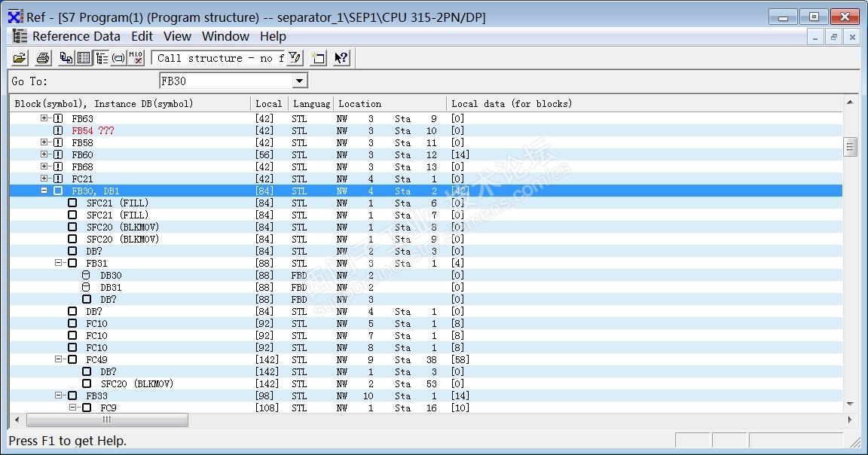Viewport: 868px width, 455px height.
Task: Click the horizontal scrollbar right arrow
Action: [850, 420]
